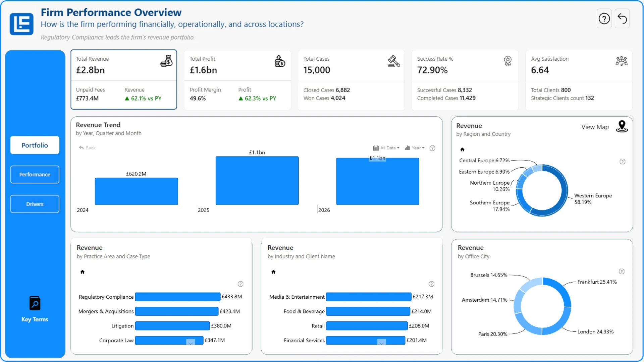Screen dimensions: 644x362
Task: Open the Key Terms label
Action: click(35, 319)
